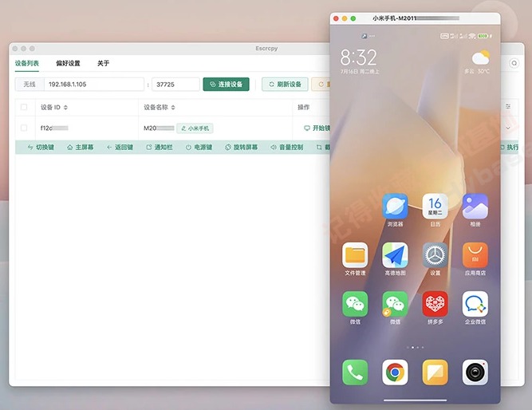Switch to the 偏好设置 tab
Screen dimensions: 532x410
point(68,63)
